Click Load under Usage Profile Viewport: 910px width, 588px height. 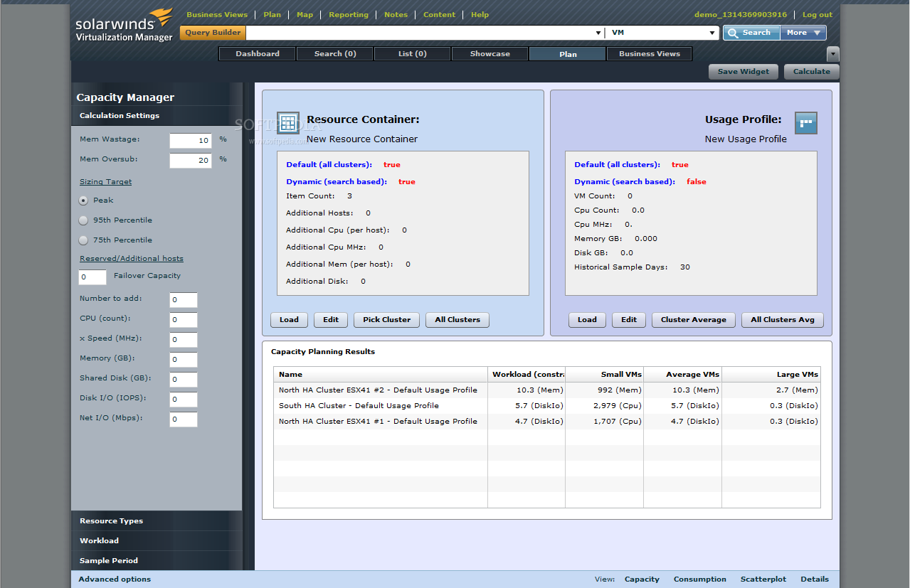pos(587,320)
